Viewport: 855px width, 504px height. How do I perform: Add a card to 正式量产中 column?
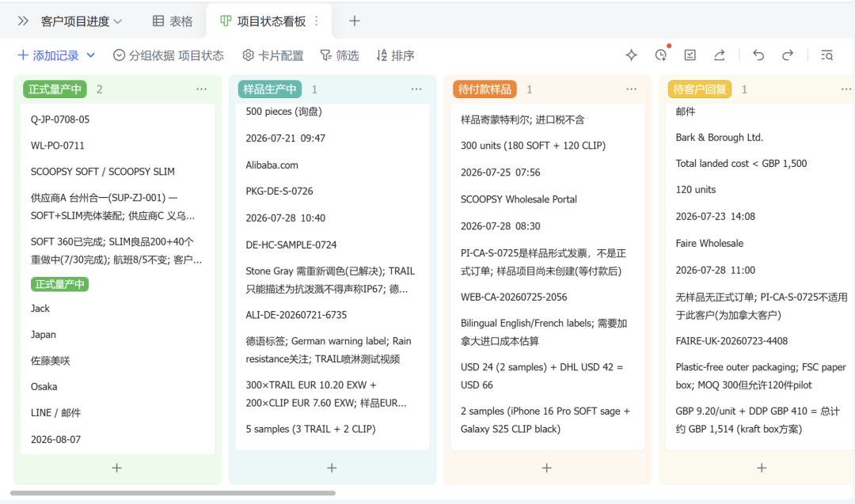point(116,468)
